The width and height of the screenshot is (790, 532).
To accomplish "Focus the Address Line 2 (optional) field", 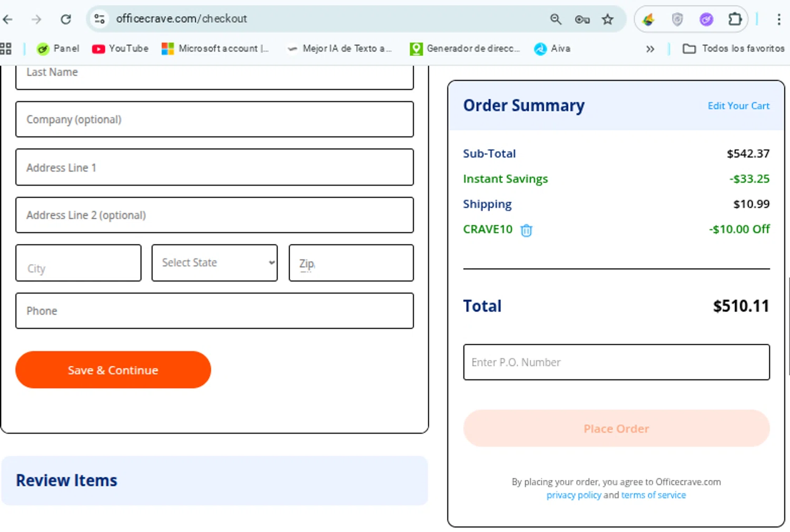I will point(214,215).
